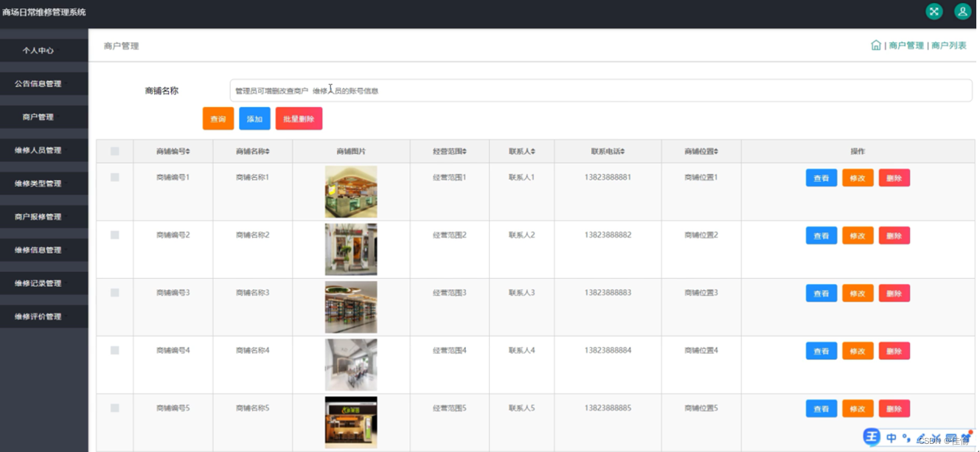
Task: Click 修改 for 商铺名称2 row
Action: coord(858,236)
